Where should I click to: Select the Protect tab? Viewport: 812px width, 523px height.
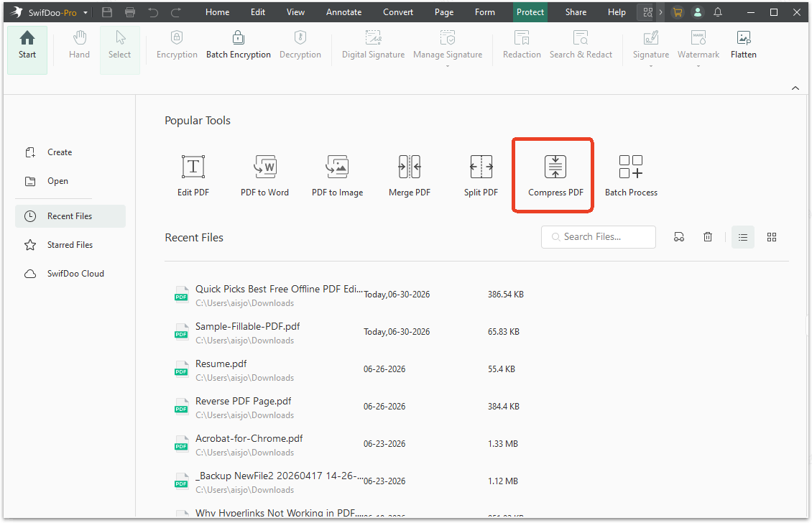tap(530, 12)
